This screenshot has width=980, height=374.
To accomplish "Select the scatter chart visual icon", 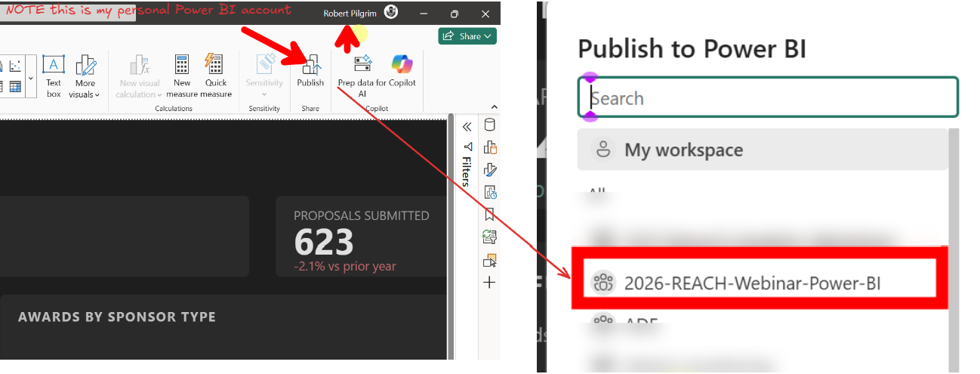I will click(x=15, y=66).
